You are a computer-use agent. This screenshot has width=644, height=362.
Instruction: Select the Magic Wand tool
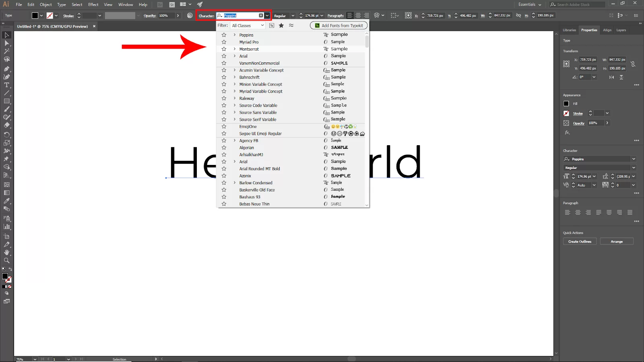point(7,51)
